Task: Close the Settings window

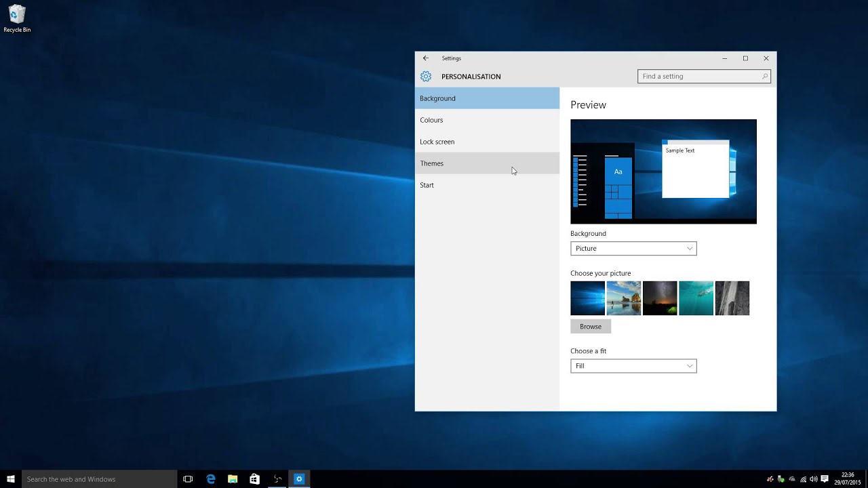Action: pos(766,58)
